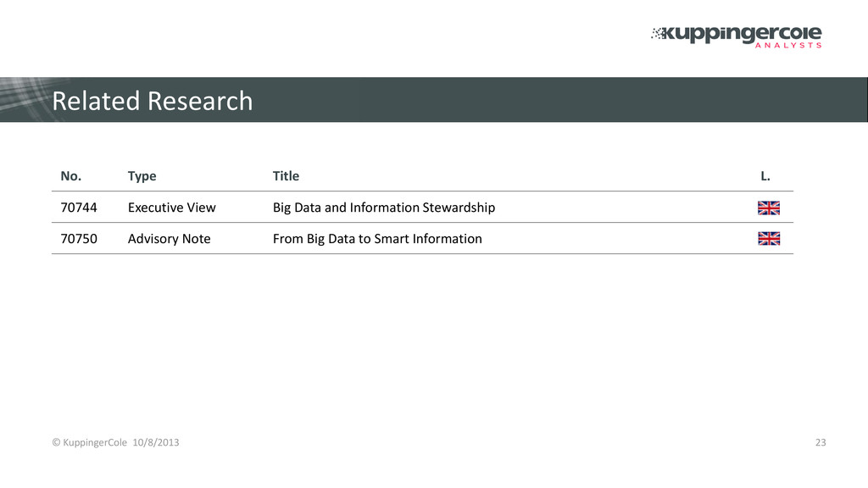The image size is (868, 488).
Task: Open Big Data and Information Stewardship title
Action: tap(384, 208)
